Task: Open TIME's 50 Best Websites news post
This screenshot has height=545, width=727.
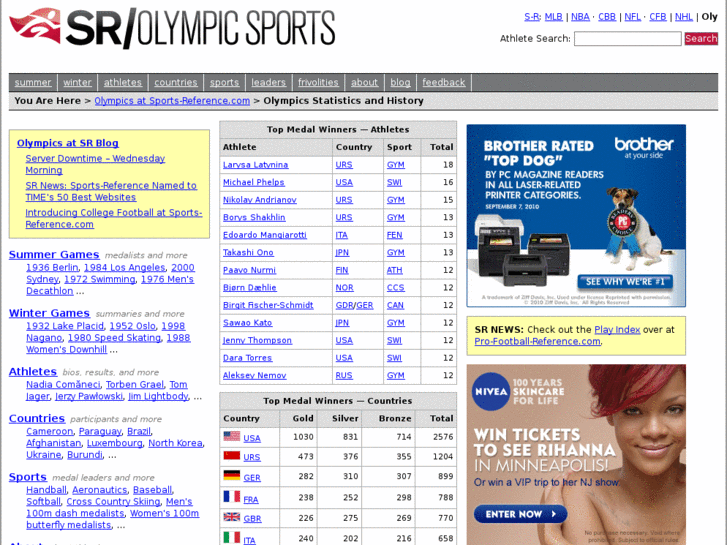Action: click(111, 191)
